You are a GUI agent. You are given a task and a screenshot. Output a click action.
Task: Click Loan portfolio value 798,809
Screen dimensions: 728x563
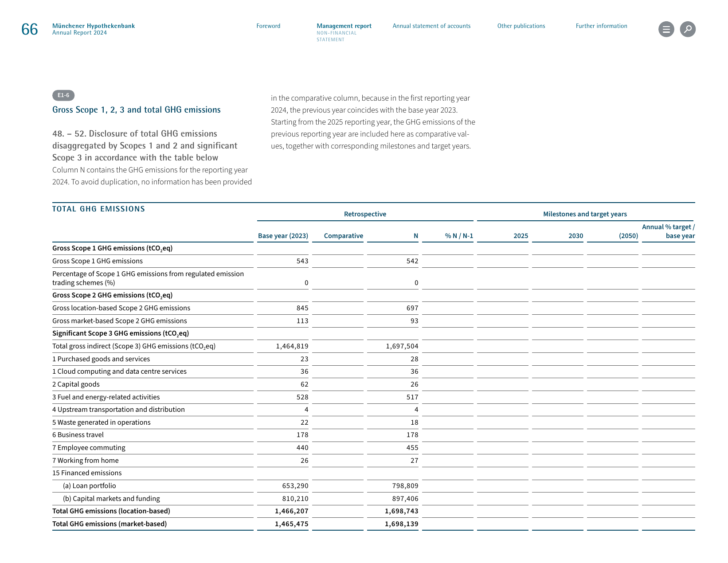[405, 486]
